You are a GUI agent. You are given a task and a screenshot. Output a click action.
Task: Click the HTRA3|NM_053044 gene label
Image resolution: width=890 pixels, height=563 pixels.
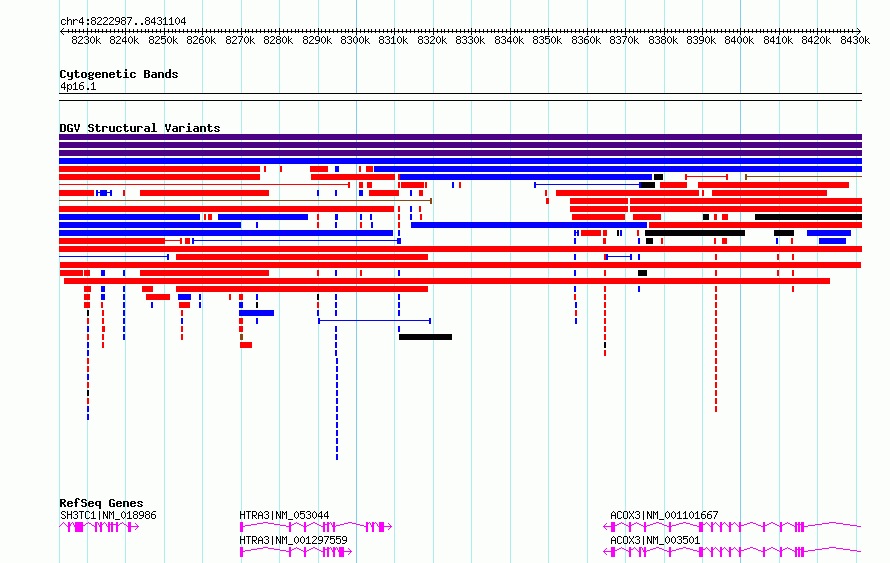click(284, 515)
